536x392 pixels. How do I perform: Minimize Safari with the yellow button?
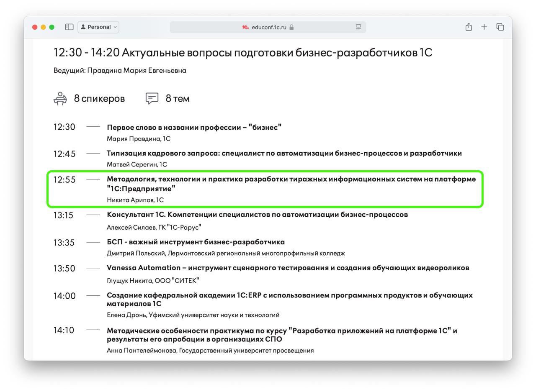point(43,27)
